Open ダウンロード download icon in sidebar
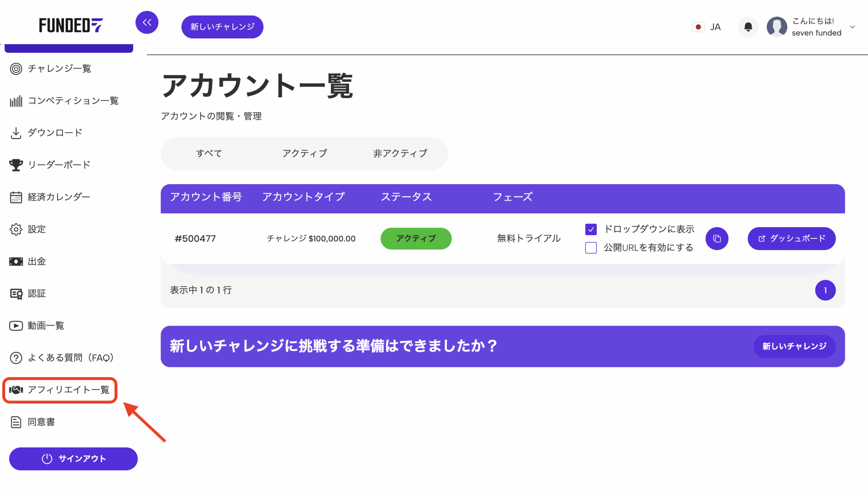Screen dimensions: 868x491 click(x=16, y=133)
